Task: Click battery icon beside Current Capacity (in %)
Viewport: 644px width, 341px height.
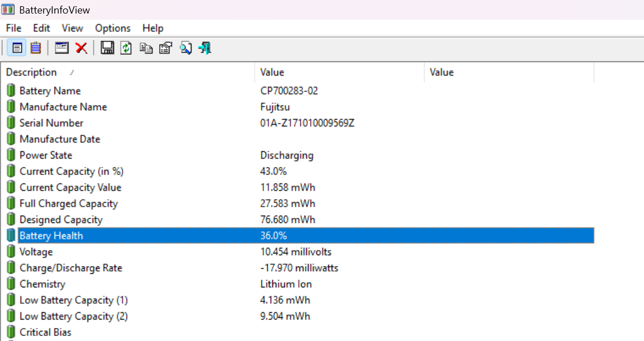Action: pos(11,171)
